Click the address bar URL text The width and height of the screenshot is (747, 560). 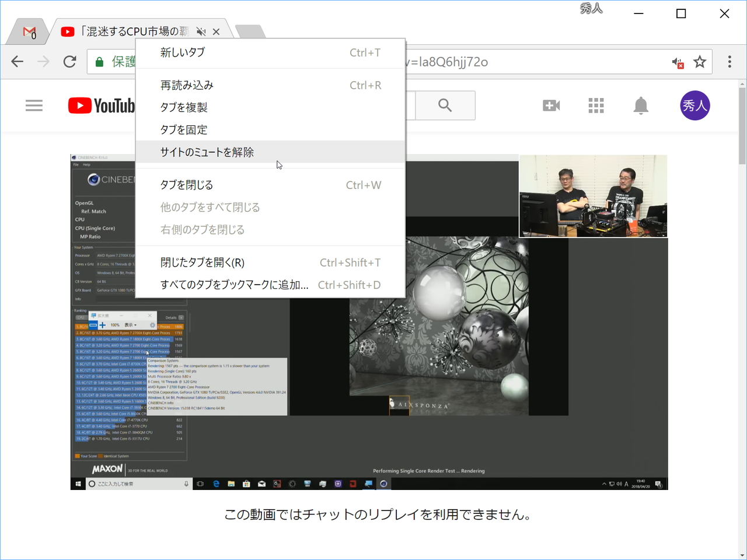447,62
